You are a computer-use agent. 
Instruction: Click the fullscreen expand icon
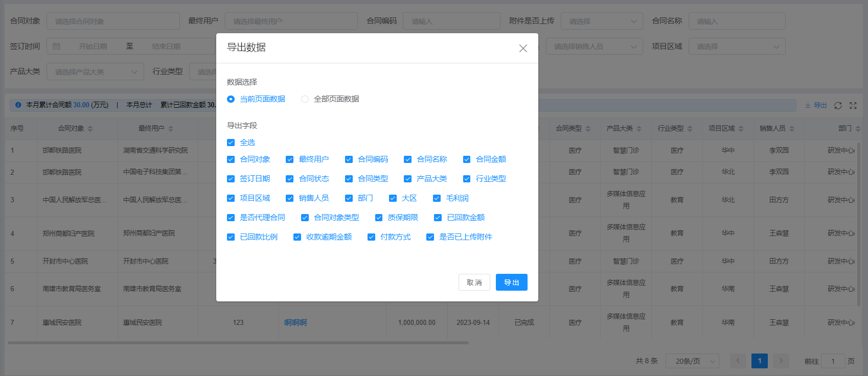[x=853, y=106]
